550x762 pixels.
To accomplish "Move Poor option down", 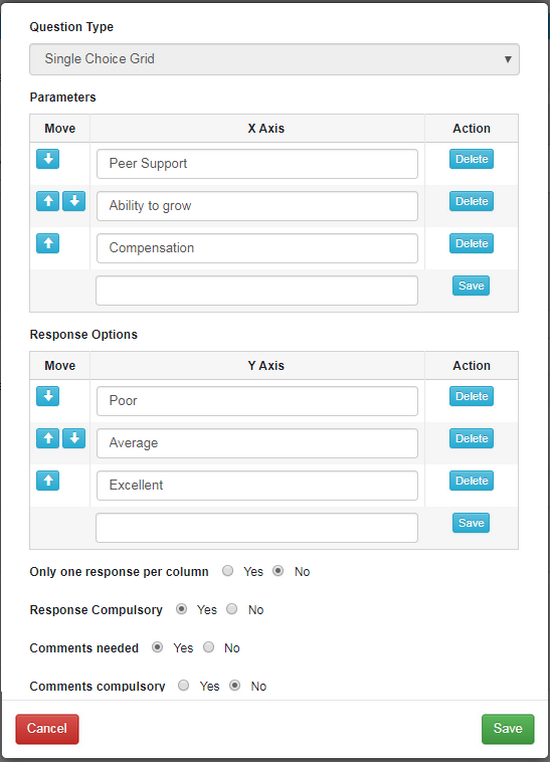I will 48,396.
